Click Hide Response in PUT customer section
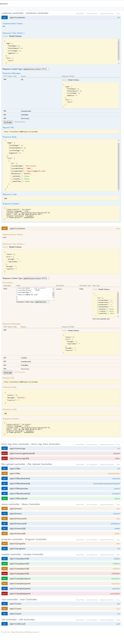 point(20,372)
